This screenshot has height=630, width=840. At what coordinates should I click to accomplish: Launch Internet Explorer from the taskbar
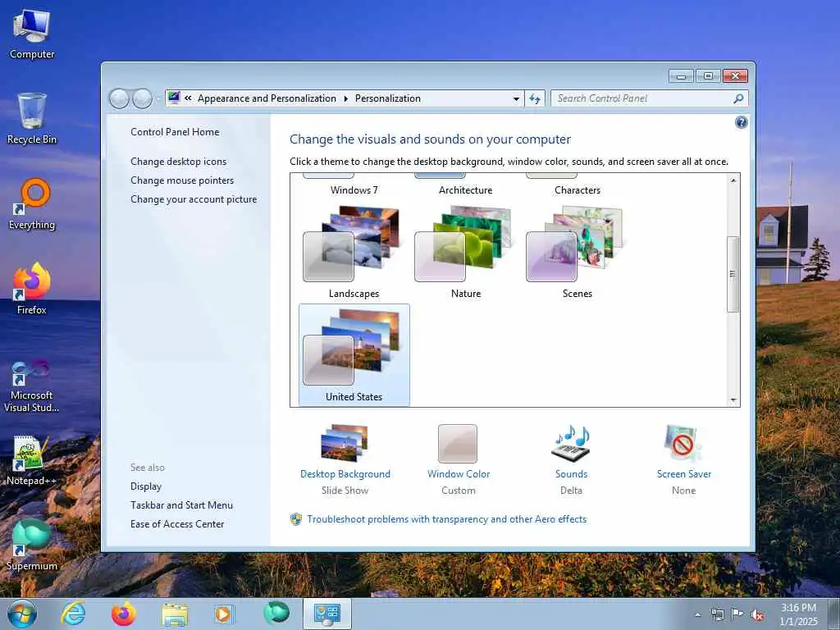[73, 614]
